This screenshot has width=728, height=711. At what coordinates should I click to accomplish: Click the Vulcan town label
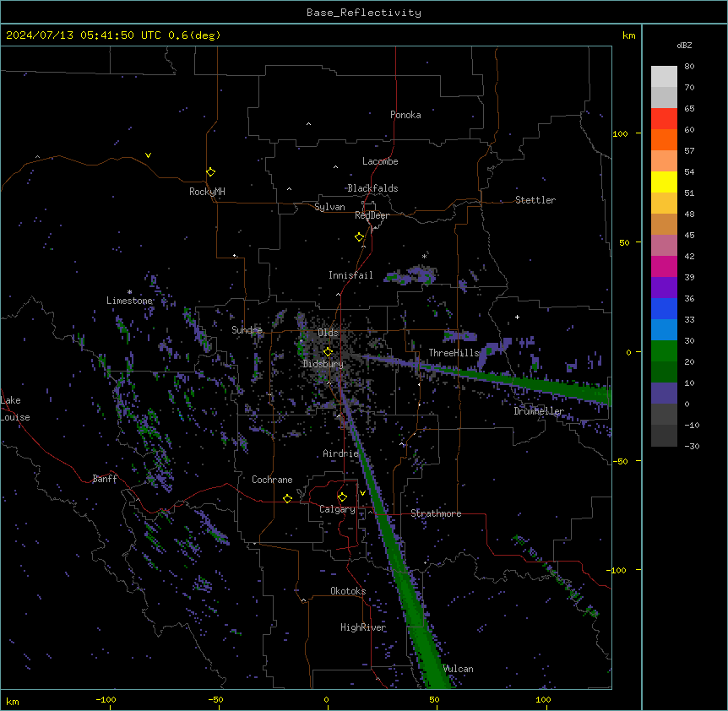pos(459,669)
